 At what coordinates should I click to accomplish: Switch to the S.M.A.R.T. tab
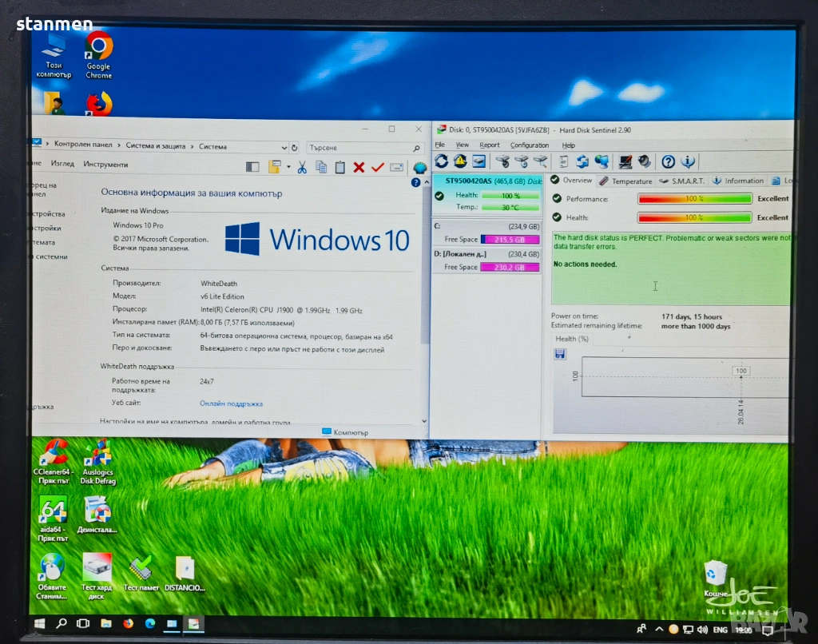[x=681, y=181]
